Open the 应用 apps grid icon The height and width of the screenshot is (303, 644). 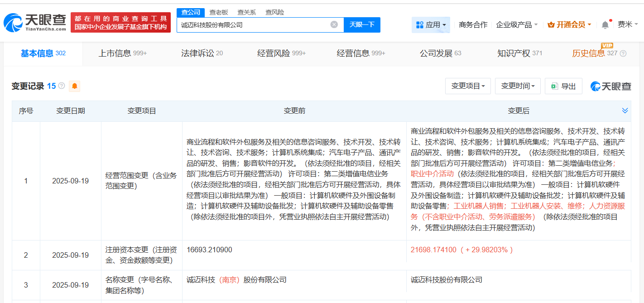click(x=419, y=24)
